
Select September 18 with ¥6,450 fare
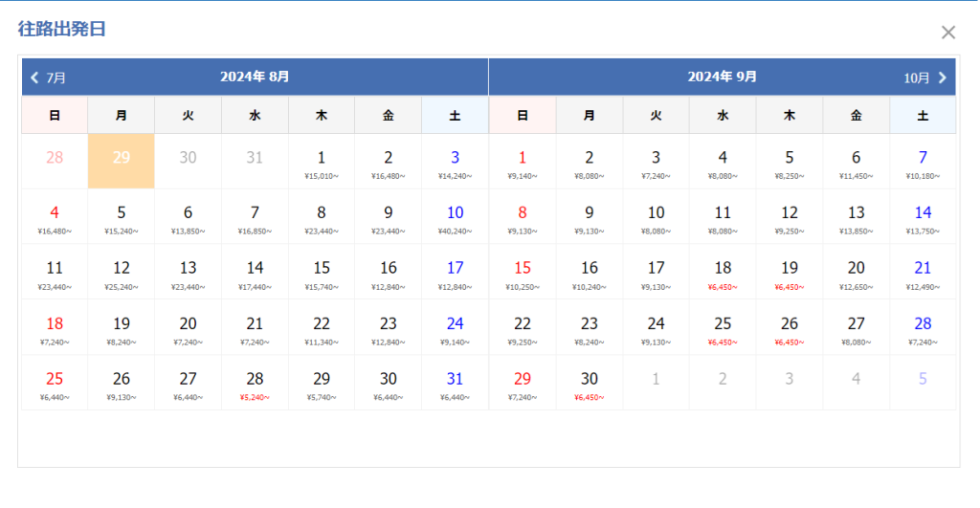pos(723,273)
